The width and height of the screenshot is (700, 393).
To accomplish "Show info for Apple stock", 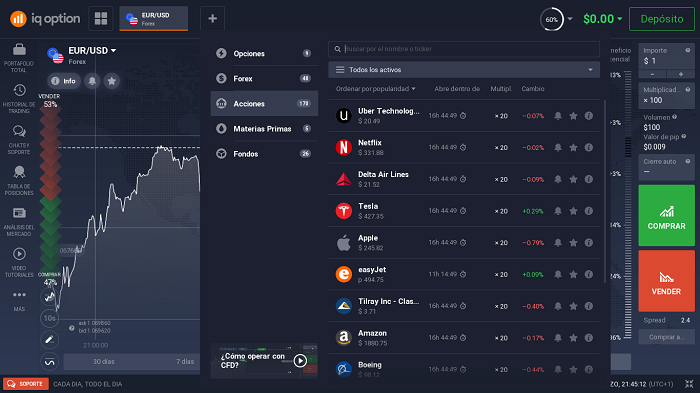I will pyautogui.click(x=589, y=242).
